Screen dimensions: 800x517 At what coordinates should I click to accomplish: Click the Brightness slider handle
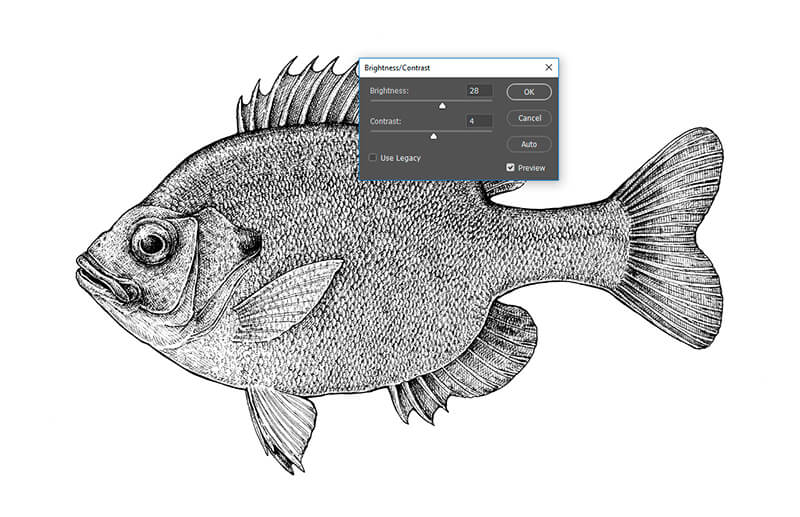[x=442, y=106]
